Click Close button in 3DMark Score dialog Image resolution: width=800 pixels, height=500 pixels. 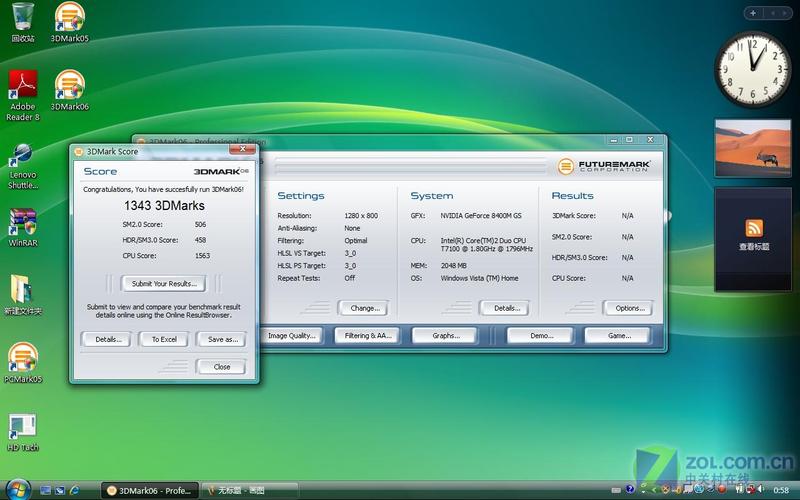pyautogui.click(x=221, y=367)
